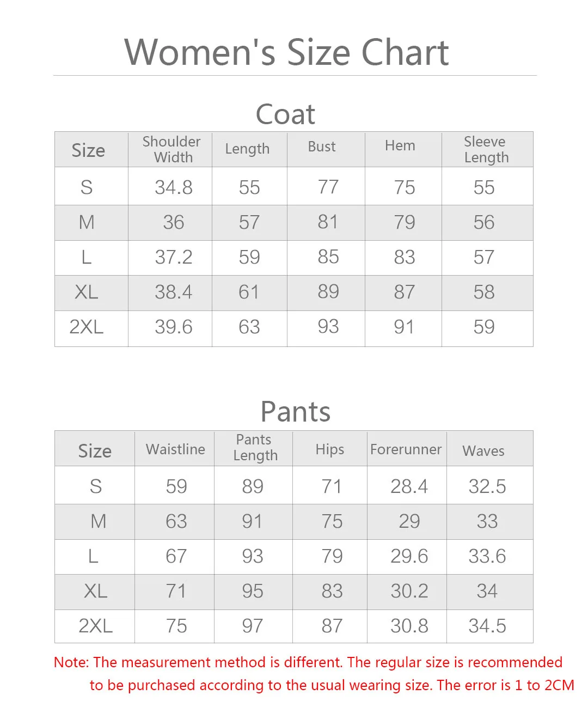The image size is (588, 701).
Task: Click the 33.6 waves value
Action: tap(487, 556)
